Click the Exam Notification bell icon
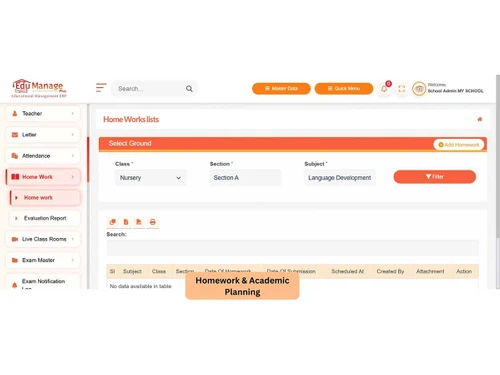 click(14, 285)
